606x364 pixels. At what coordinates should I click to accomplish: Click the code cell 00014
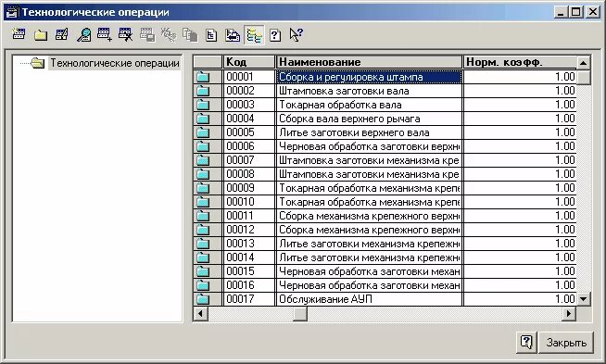coord(249,257)
